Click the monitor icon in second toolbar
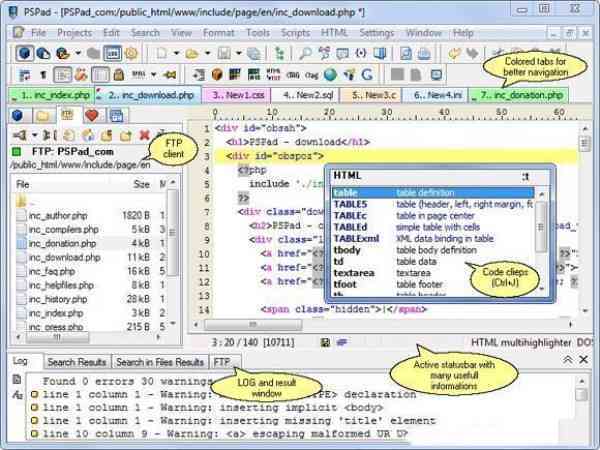 pyautogui.click(x=436, y=74)
